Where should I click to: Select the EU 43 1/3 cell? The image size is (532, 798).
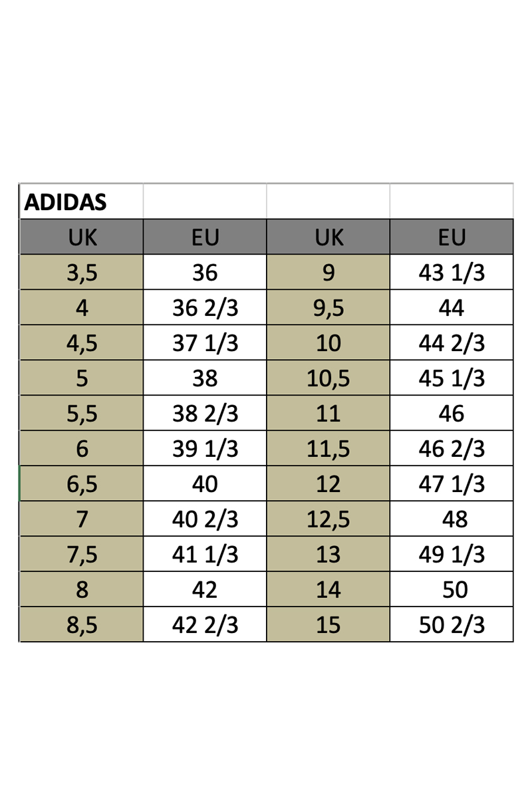tap(452, 272)
